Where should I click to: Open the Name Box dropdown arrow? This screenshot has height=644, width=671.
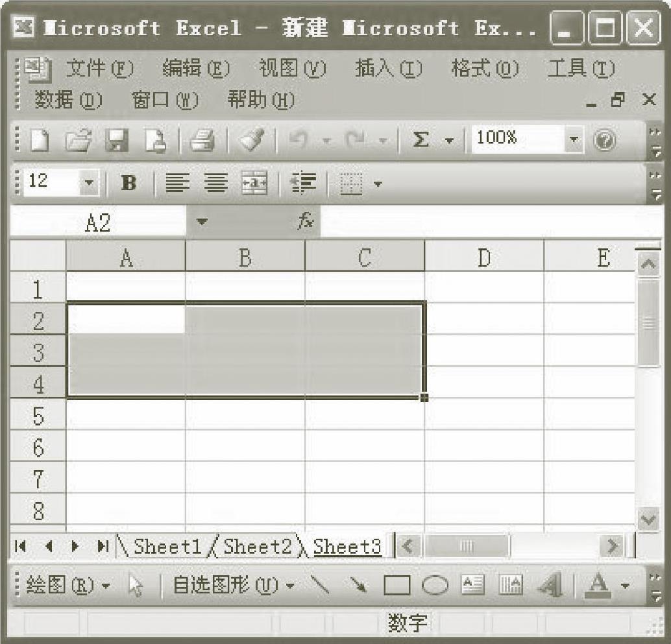pos(202,222)
